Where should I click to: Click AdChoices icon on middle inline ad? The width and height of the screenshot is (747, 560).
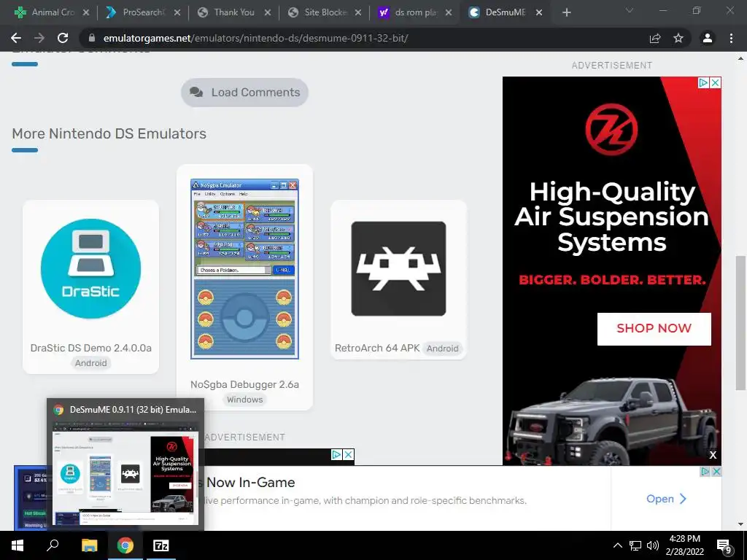pyautogui.click(x=336, y=455)
